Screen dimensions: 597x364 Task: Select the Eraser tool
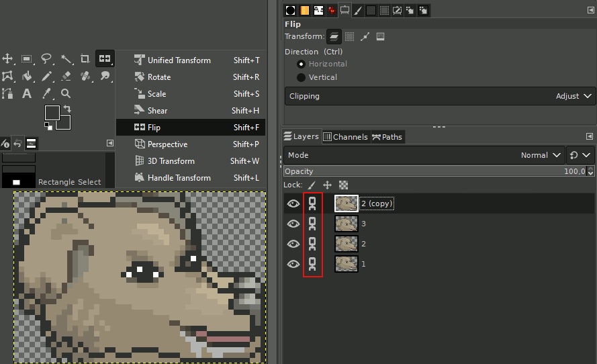66,76
